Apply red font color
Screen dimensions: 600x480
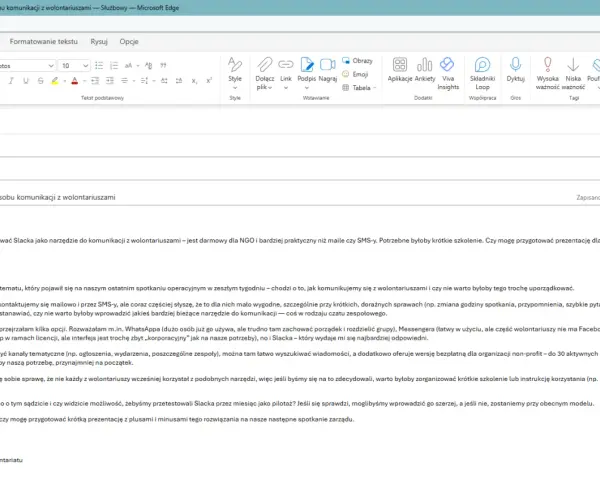pyautogui.click(x=75, y=81)
